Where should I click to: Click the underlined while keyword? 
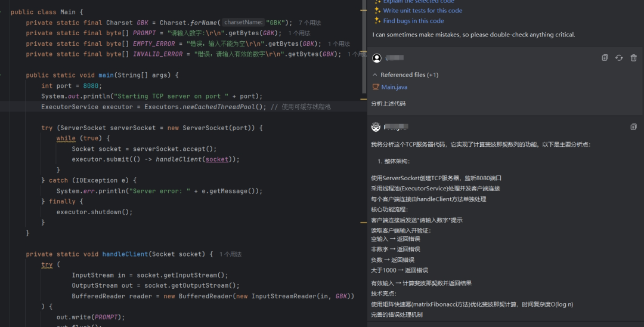[66, 138]
